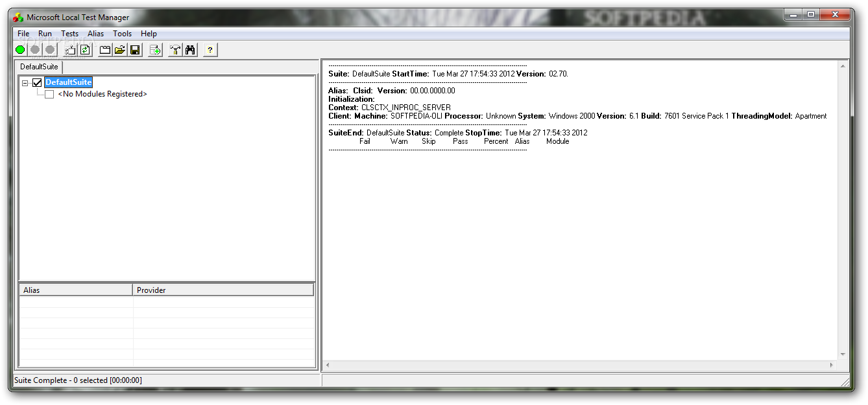The width and height of the screenshot is (868, 405).
Task: Click the 'CLSCTX_INPROC_SERVER' context value
Action: tap(406, 108)
